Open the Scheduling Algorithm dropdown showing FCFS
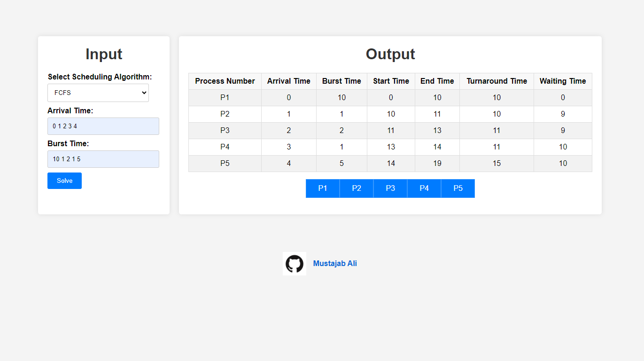 pyautogui.click(x=98, y=93)
